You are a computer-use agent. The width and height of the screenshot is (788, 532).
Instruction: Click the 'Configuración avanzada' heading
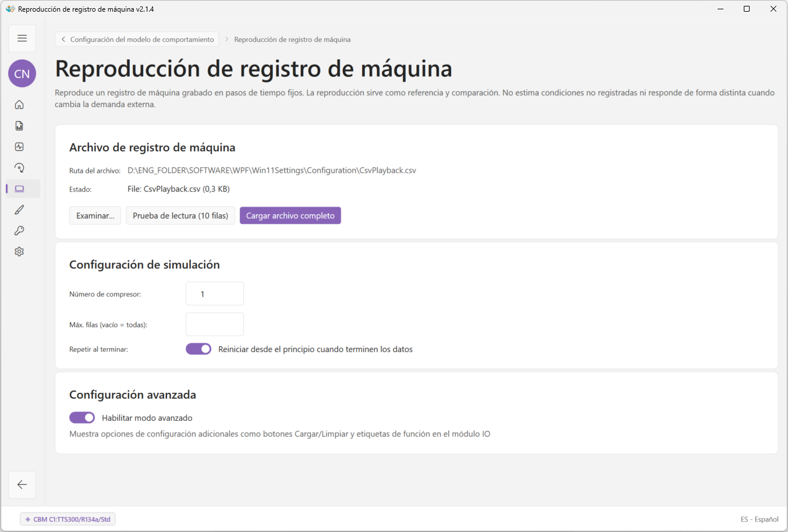tap(133, 395)
